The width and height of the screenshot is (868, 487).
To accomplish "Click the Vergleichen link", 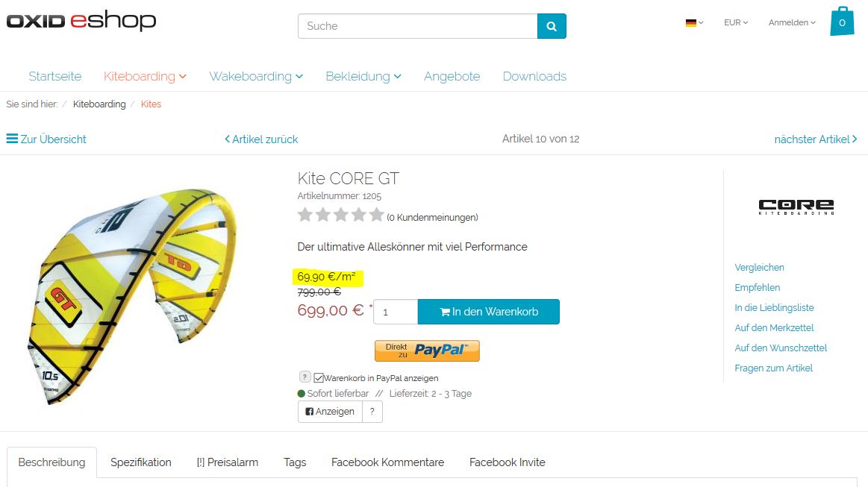I will click(x=759, y=268).
